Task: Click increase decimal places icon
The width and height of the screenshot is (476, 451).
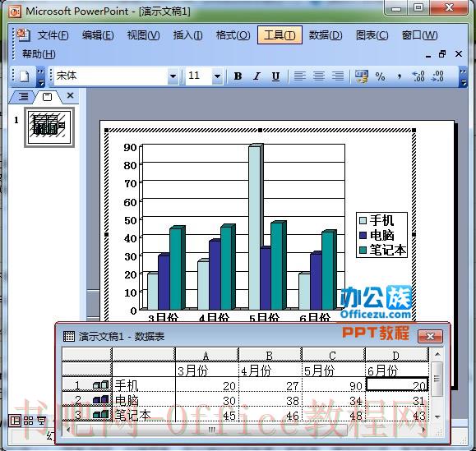Action: [x=418, y=76]
